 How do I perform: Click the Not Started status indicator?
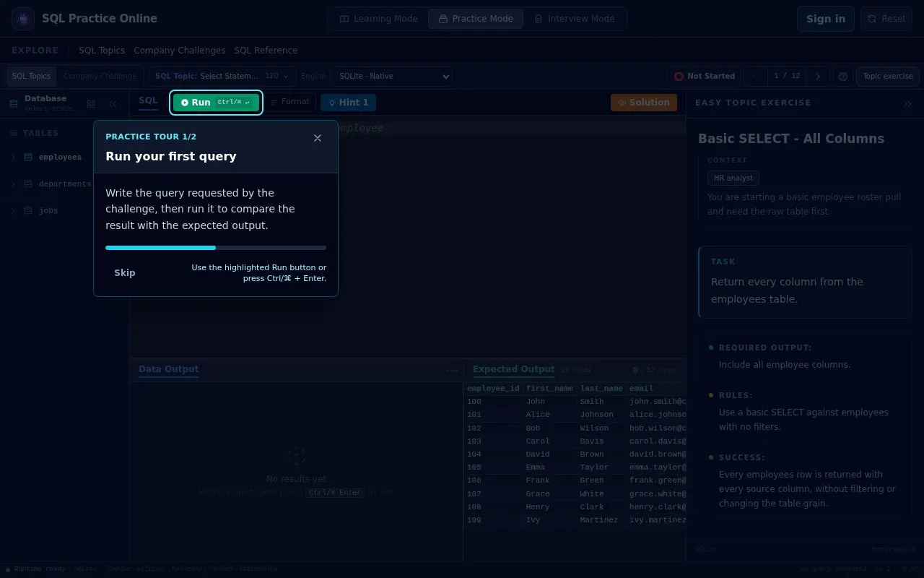click(x=705, y=77)
